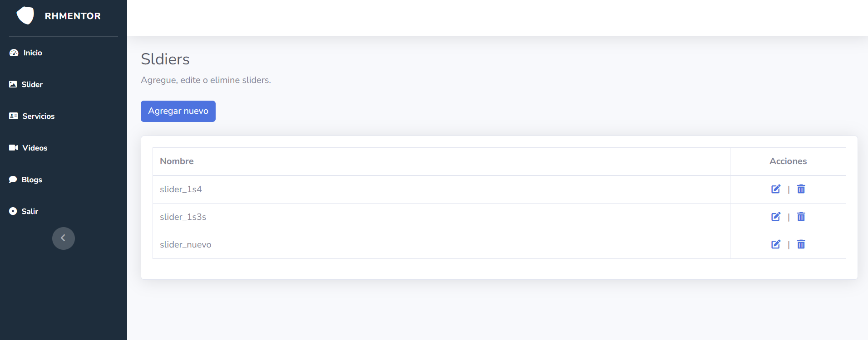Collapse the sidebar with the chevron button

[63, 238]
